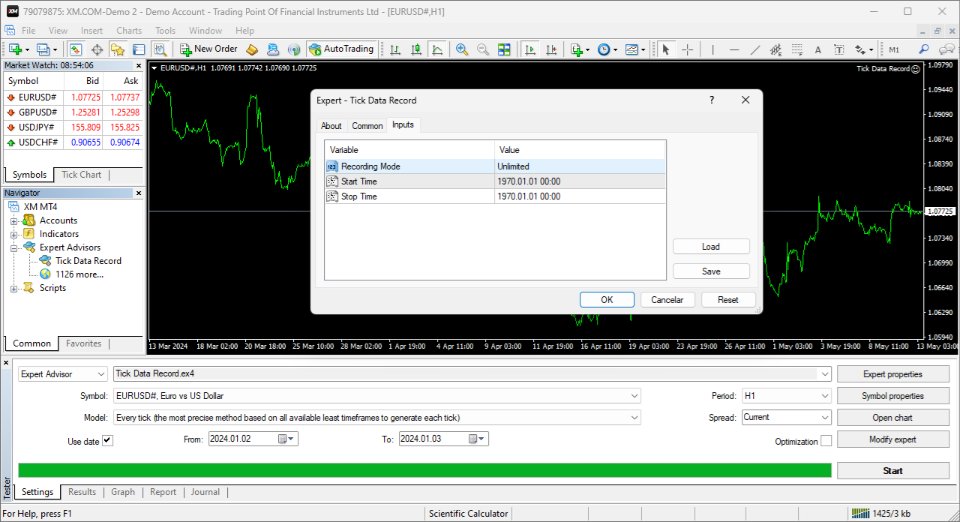
Task: Collapse the Expert Advisors tree node
Action: click(x=13, y=248)
